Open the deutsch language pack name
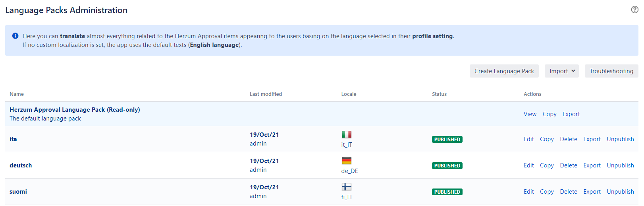This screenshot has height=206, width=644. [x=21, y=165]
